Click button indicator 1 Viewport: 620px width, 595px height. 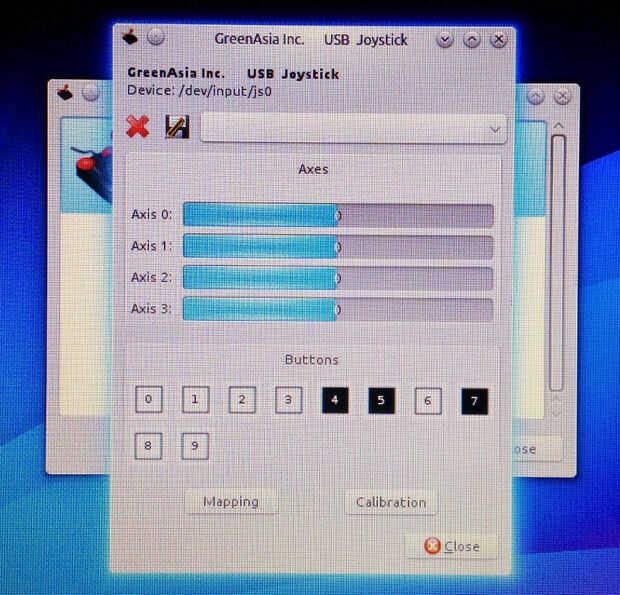click(195, 400)
